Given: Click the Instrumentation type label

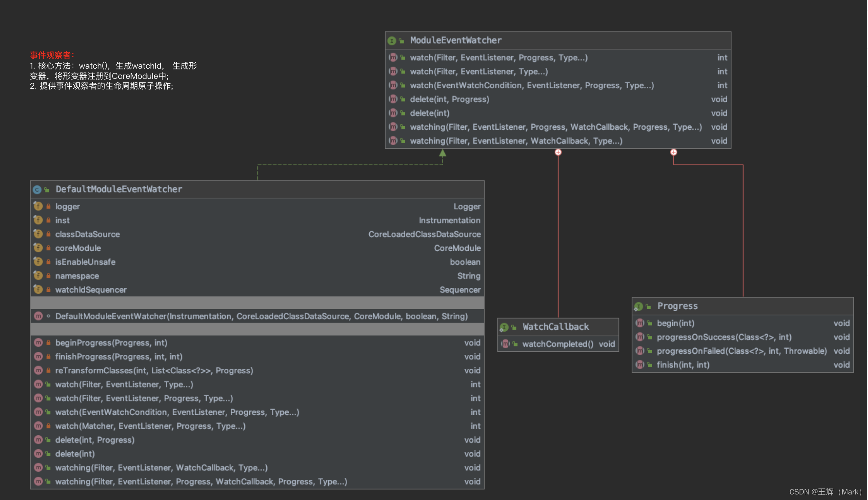Looking at the screenshot, I should tap(449, 220).
